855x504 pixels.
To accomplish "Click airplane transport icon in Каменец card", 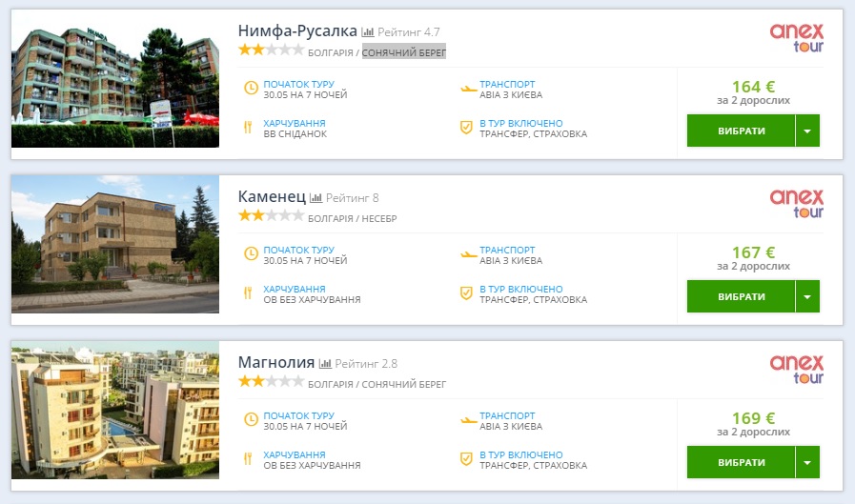I will pos(468,254).
